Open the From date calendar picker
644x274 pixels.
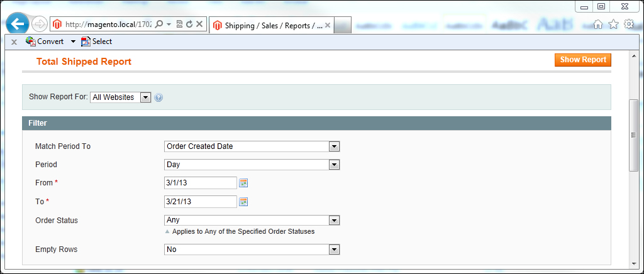pyautogui.click(x=243, y=184)
